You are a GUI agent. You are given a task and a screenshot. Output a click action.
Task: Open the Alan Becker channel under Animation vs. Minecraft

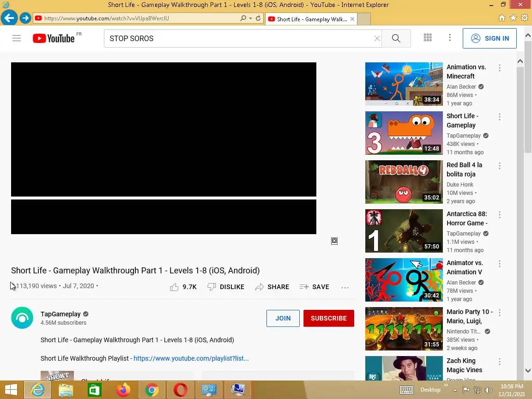[x=461, y=86]
